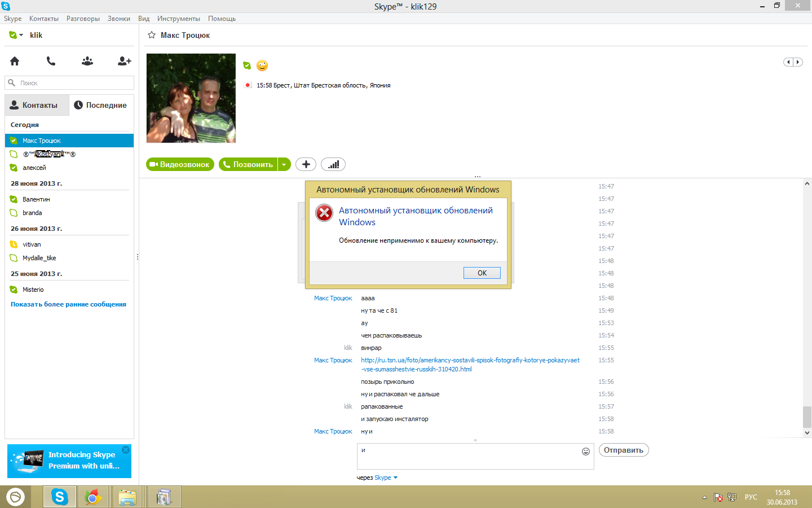Close the Skype Premium ad banner

126,450
